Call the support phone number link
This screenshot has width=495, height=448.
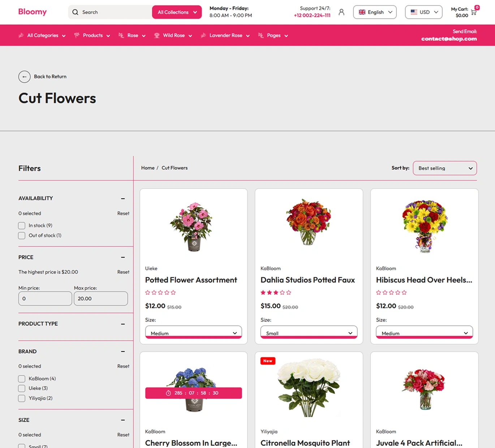[312, 16]
